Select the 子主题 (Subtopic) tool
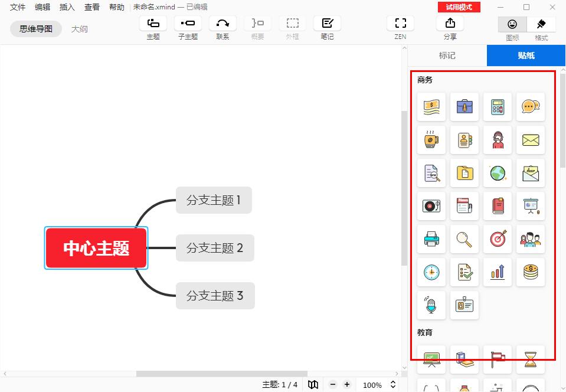This screenshot has width=566, height=392. 188,26
